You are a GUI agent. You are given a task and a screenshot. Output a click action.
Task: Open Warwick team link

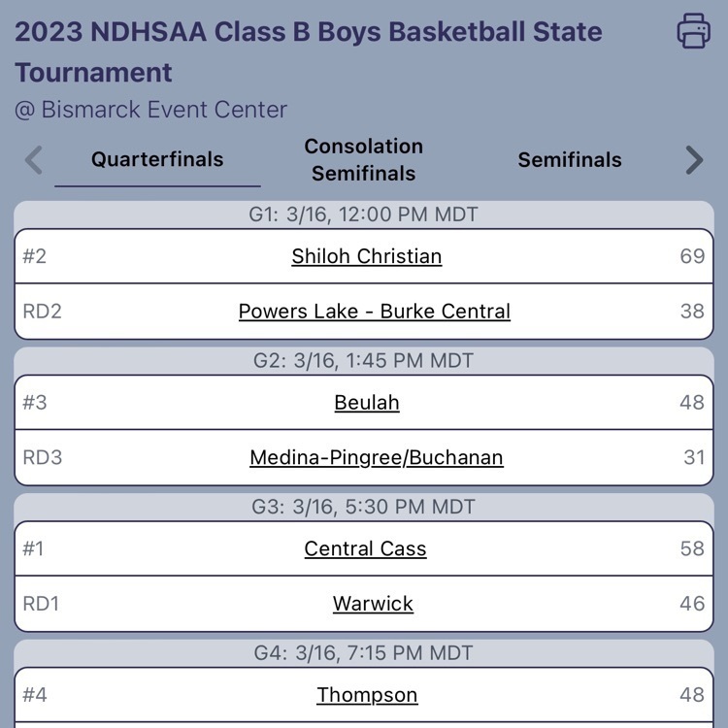pos(373,604)
